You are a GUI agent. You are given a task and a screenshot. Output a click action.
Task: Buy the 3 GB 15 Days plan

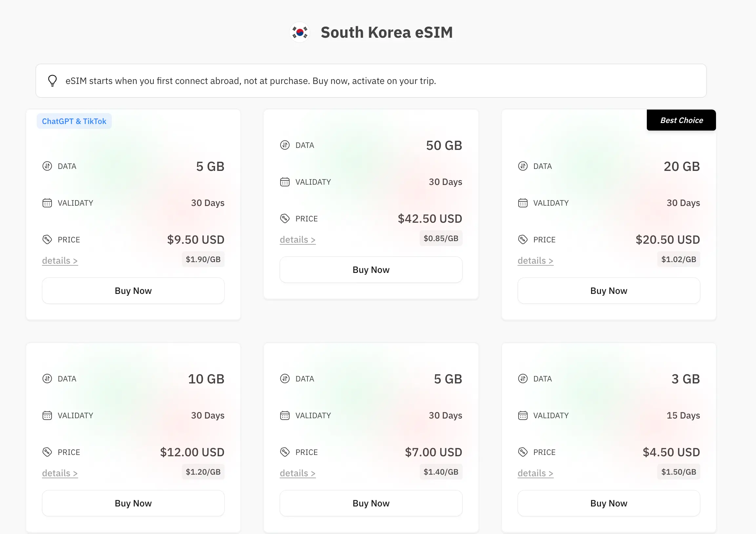pos(609,503)
